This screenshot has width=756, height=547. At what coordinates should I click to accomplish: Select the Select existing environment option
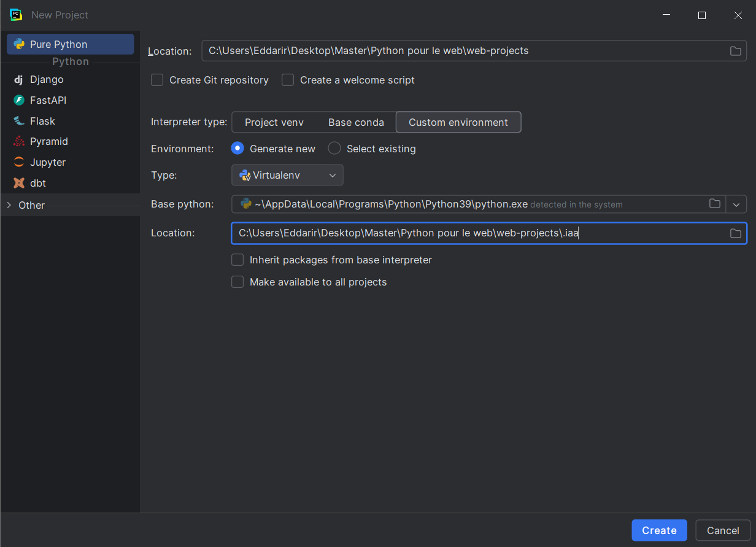click(x=334, y=149)
